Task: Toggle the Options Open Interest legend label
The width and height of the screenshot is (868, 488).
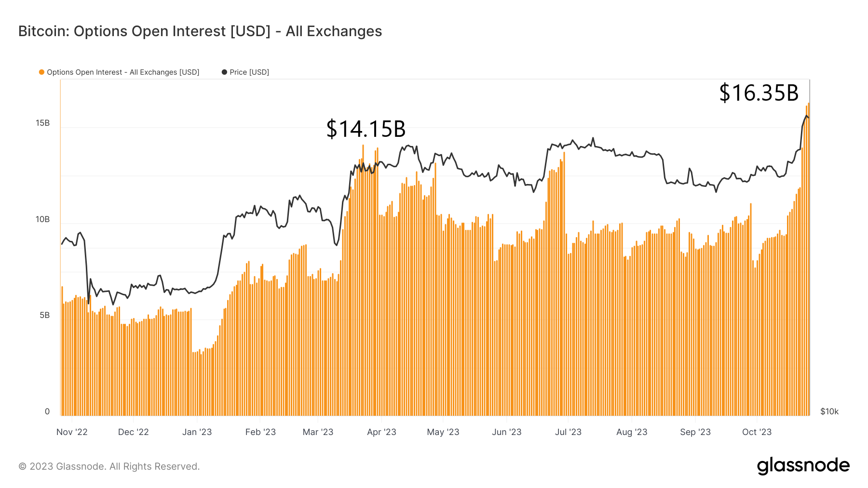Action: [x=123, y=72]
